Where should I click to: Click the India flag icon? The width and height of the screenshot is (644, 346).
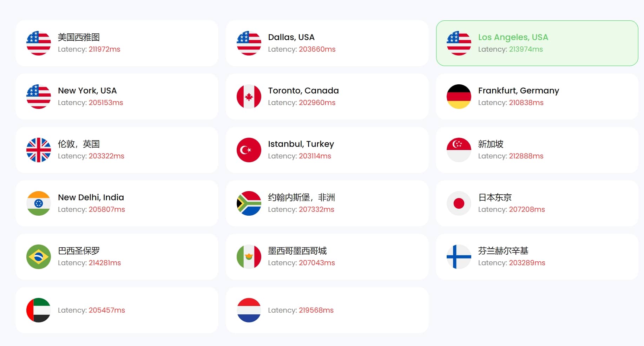tap(39, 203)
